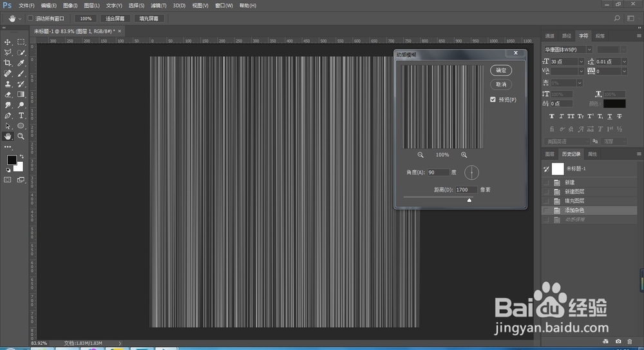Screen dimensions: 644x350
Task: Open the Image (图像) menu
Action: 70,6
